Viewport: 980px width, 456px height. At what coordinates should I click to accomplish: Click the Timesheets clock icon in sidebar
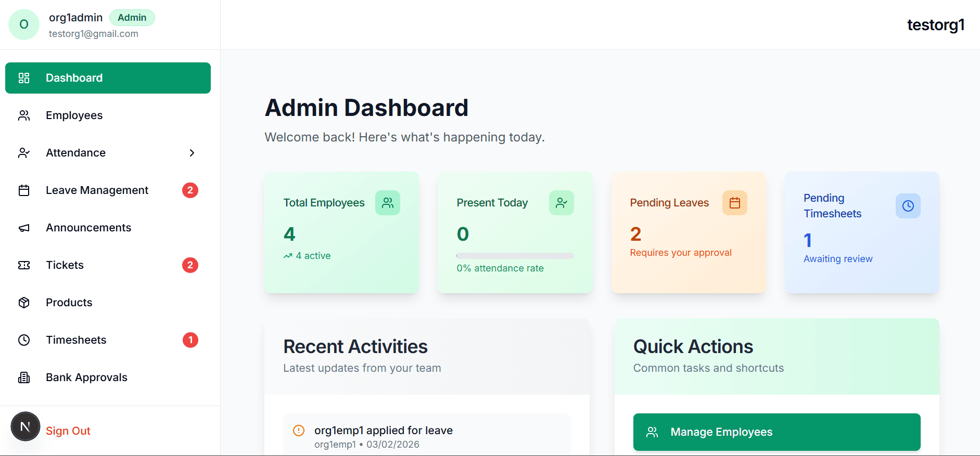[x=24, y=340]
